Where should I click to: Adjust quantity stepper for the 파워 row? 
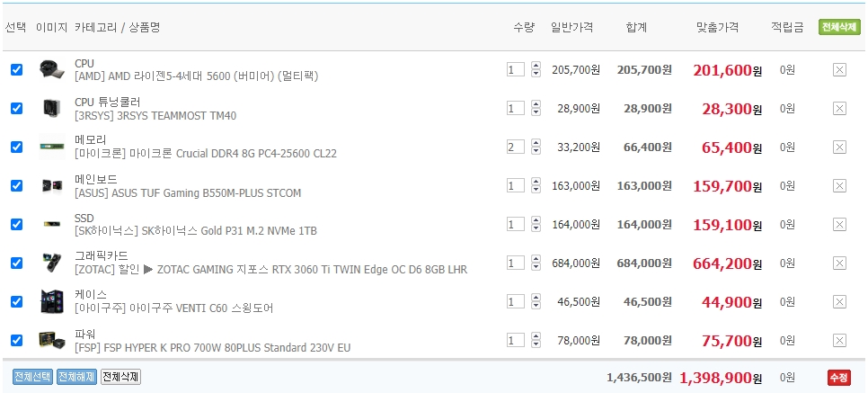pos(536,340)
